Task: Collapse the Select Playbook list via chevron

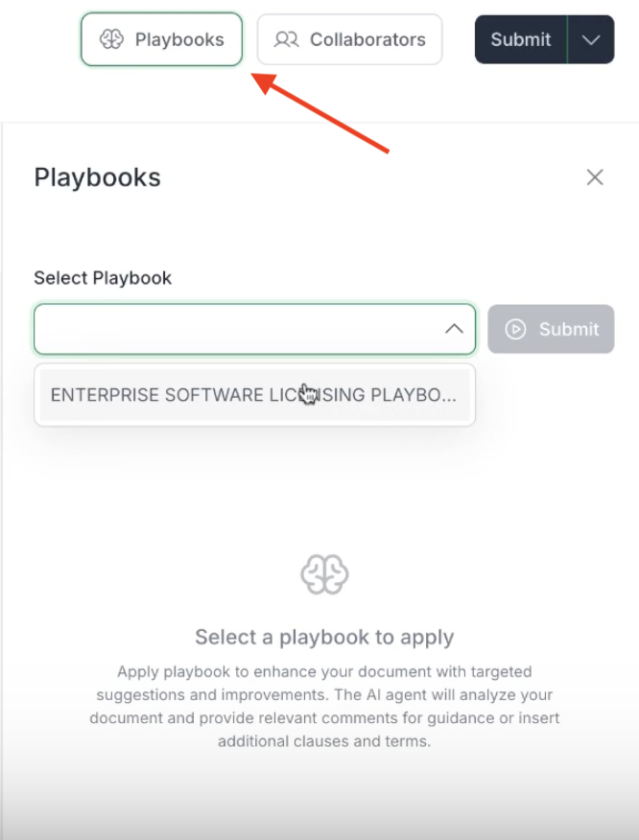Action: point(454,329)
